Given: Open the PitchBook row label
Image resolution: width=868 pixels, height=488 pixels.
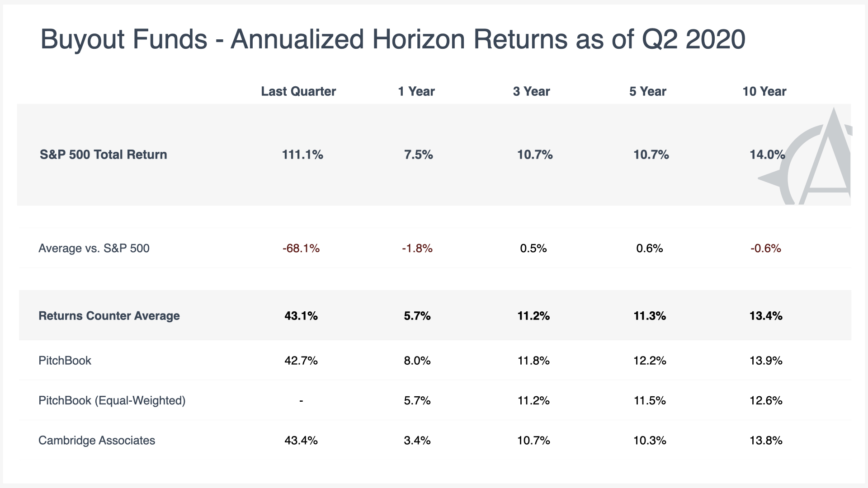Looking at the screenshot, I should pos(65,361).
